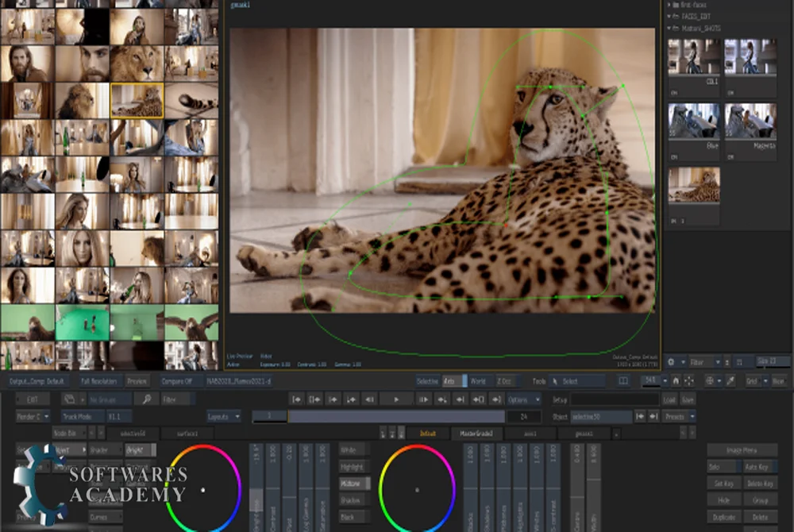Toggle the Selective button
The image size is (794, 532).
(x=427, y=381)
